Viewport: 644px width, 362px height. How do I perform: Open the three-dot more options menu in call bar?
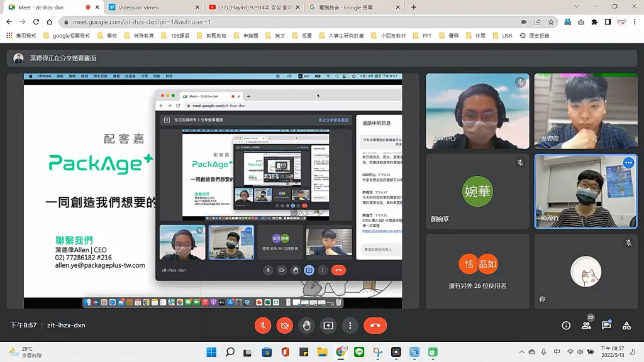(x=350, y=326)
